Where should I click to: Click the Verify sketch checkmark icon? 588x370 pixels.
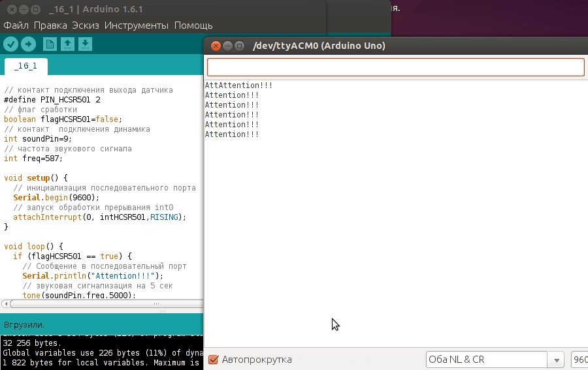coord(10,44)
